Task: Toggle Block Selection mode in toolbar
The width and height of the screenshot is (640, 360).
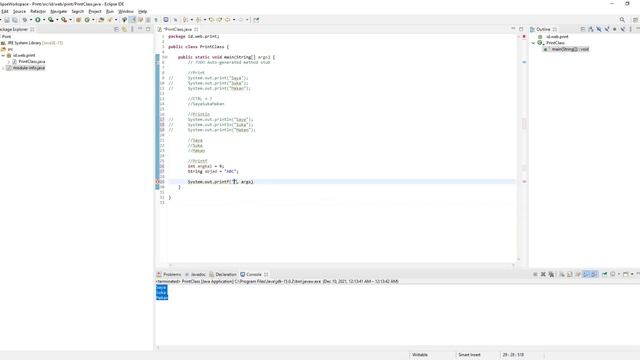Action: [148, 20]
